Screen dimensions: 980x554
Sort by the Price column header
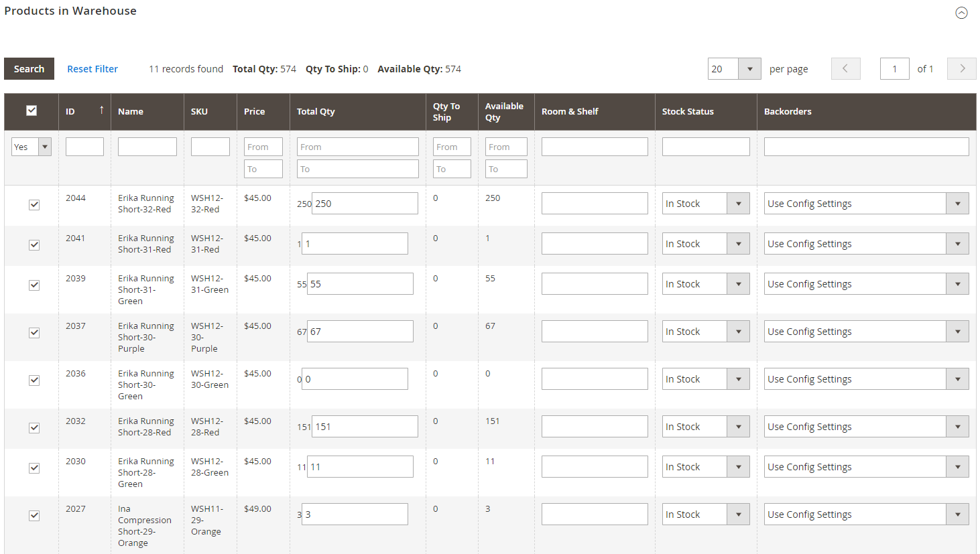click(x=254, y=111)
